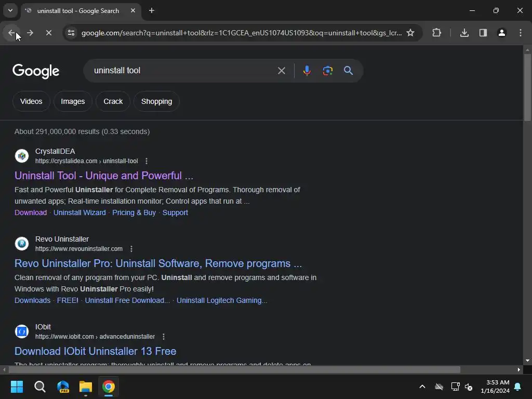Clear the search box text
The width and height of the screenshot is (532, 399).
pyautogui.click(x=282, y=71)
